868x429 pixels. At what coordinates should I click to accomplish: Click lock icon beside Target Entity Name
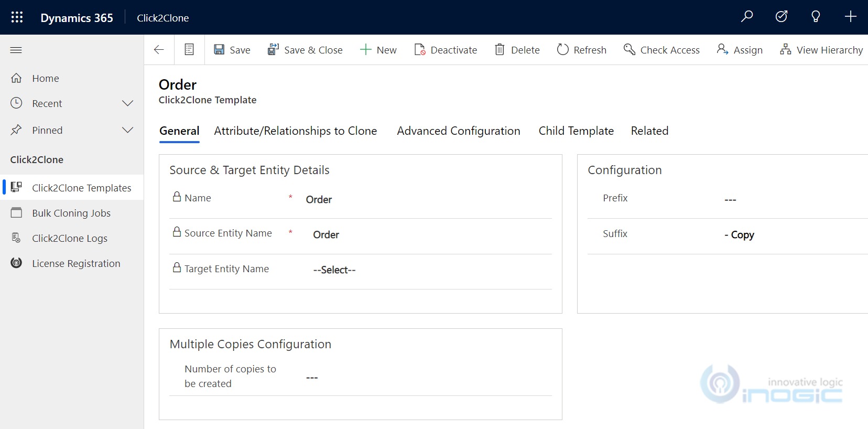point(177,267)
